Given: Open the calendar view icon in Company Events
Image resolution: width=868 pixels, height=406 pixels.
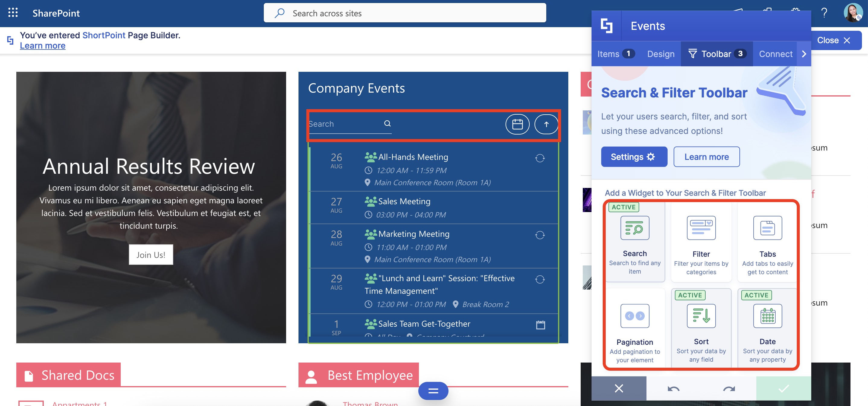Looking at the screenshot, I should [x=518, y=124].
